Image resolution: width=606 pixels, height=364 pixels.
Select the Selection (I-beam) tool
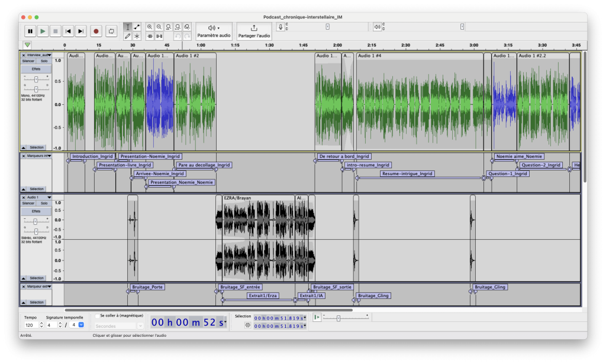(128, 27)
